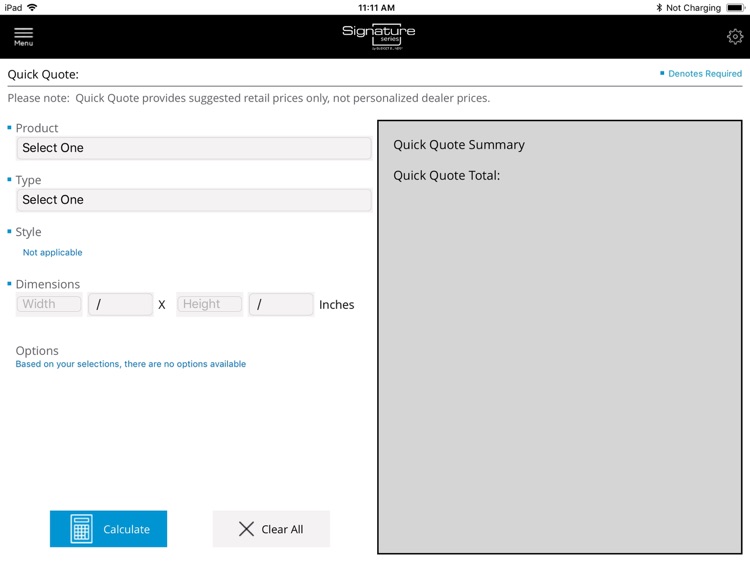Click the 11:11 AM clock

376,8
